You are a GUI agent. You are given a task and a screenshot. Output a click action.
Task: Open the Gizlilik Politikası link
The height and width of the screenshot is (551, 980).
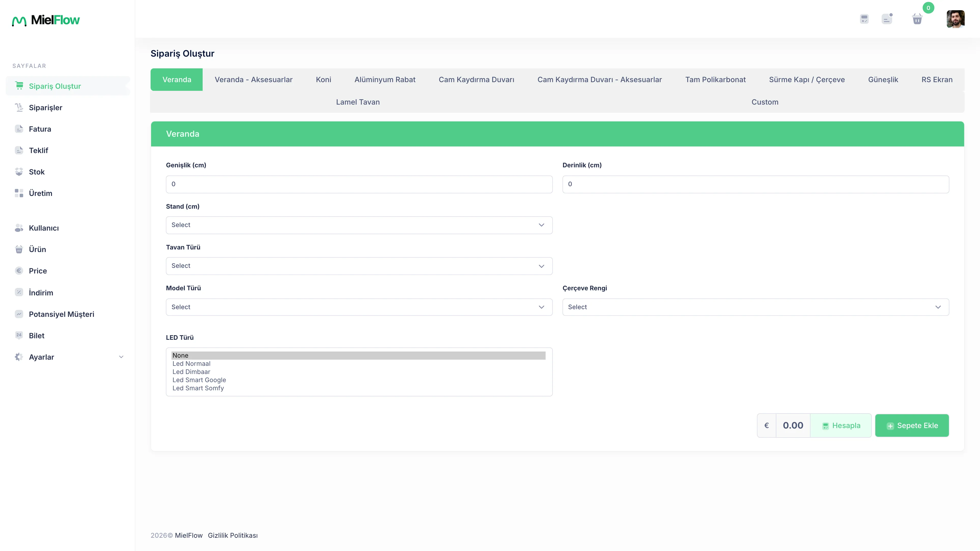(x=233, y=535)
